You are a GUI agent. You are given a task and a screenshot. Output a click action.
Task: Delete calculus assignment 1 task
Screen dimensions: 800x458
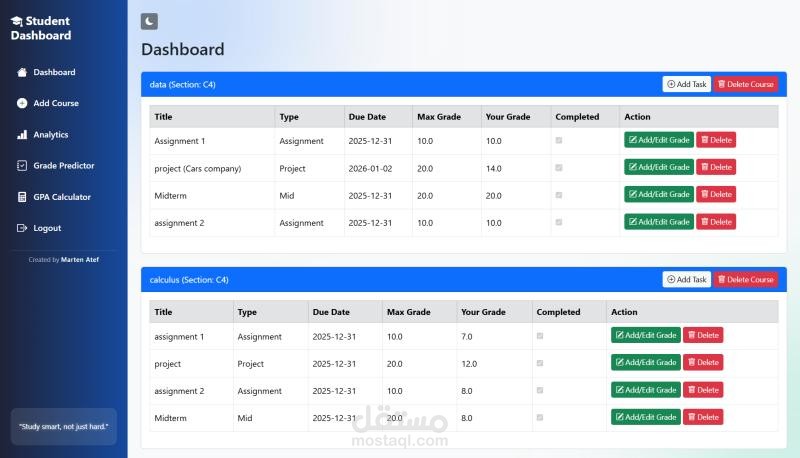[x=703, y=335]
